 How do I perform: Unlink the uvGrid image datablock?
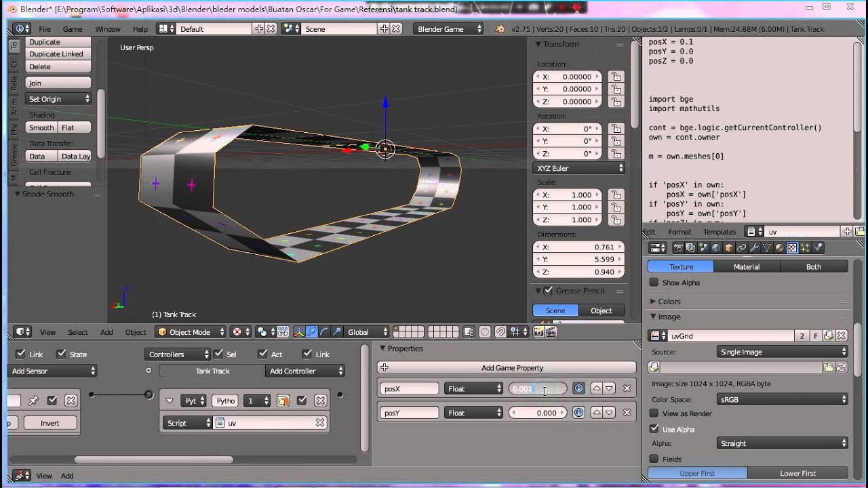click(841, 335)
